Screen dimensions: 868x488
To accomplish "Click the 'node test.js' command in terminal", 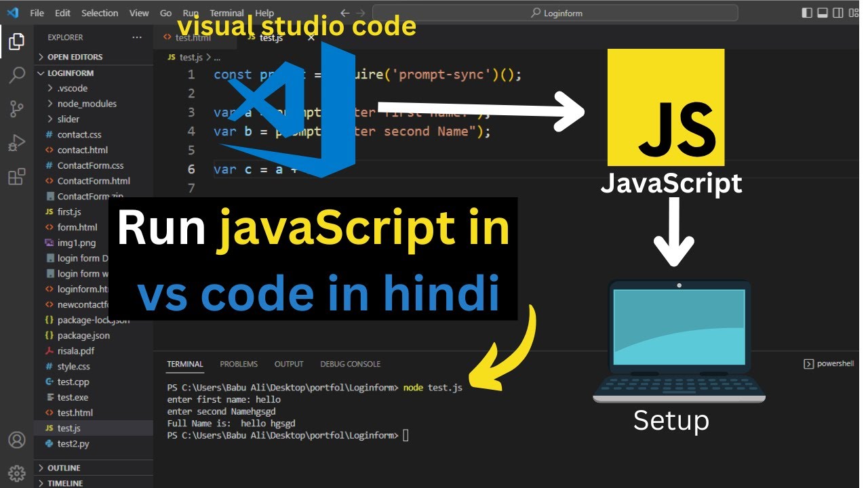I will tap(433, 388).
